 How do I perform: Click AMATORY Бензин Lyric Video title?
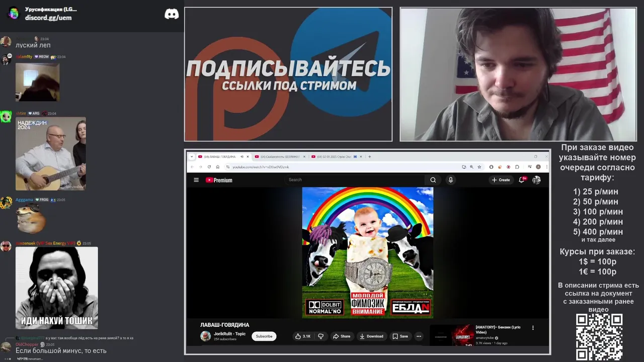pyautogui.click(x=498, y=330)
